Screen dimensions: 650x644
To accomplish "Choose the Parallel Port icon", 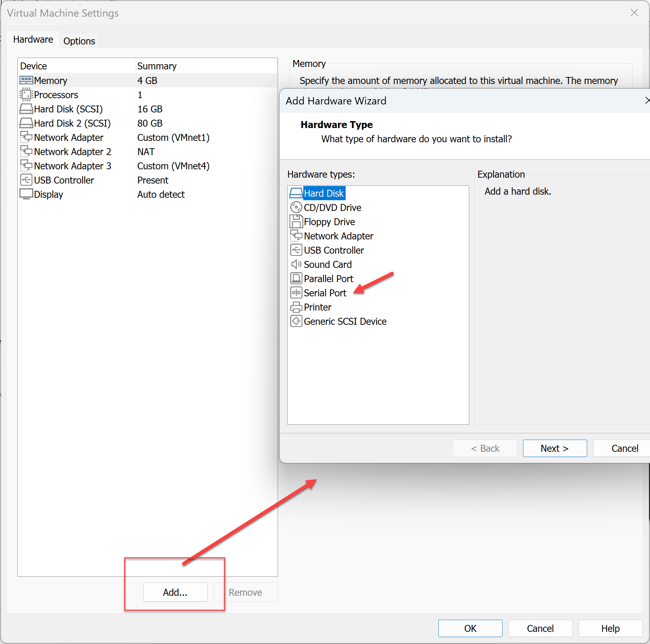I will [296, 279].
